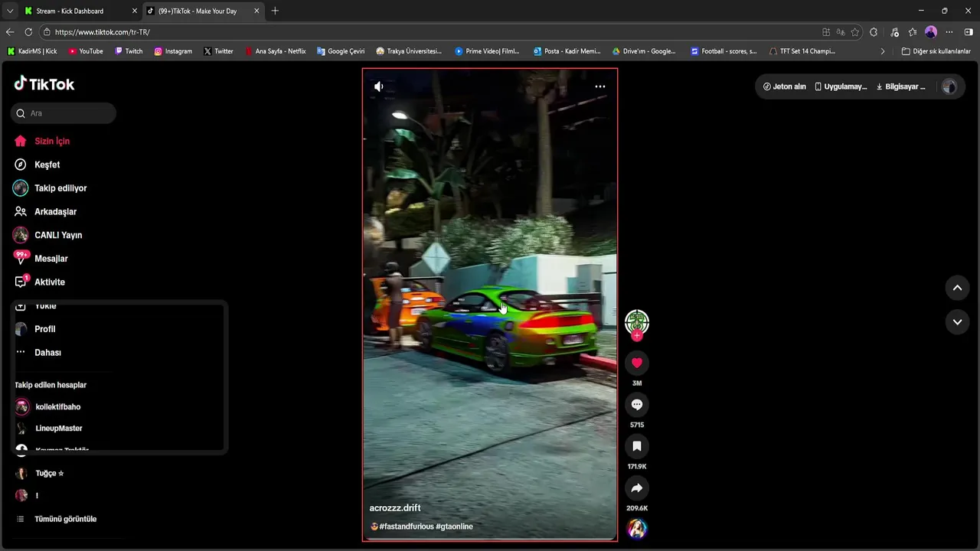Expand the bookmarks bar overflow chevron
Screen dimensions: 980x551
882,51
